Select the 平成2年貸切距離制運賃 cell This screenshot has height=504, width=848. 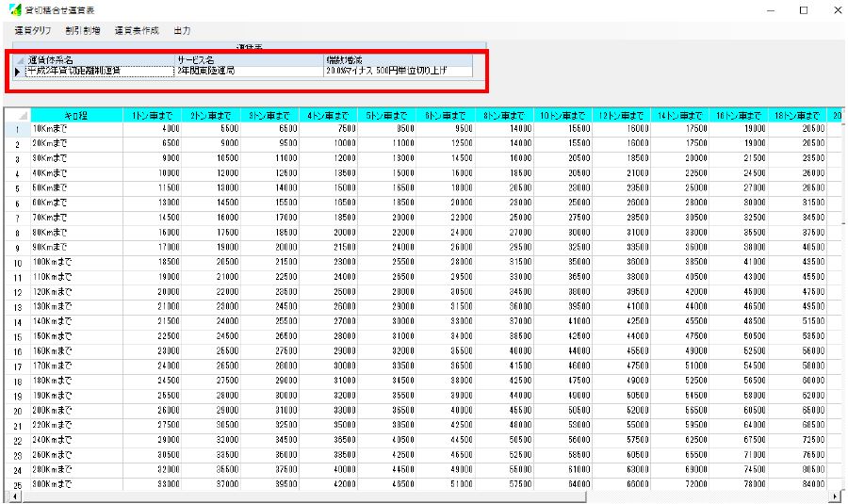click(x=100, y=71)
